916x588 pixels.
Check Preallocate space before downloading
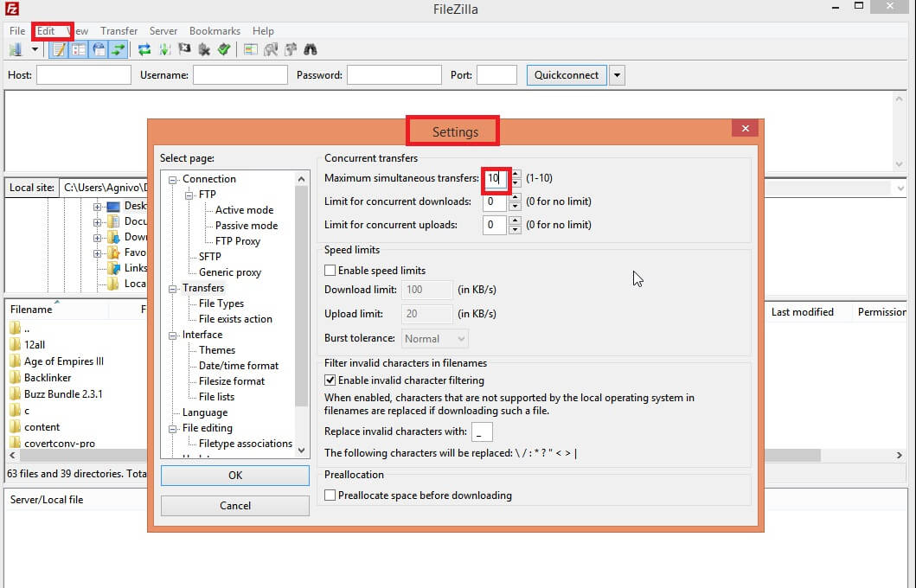point(330,495)
